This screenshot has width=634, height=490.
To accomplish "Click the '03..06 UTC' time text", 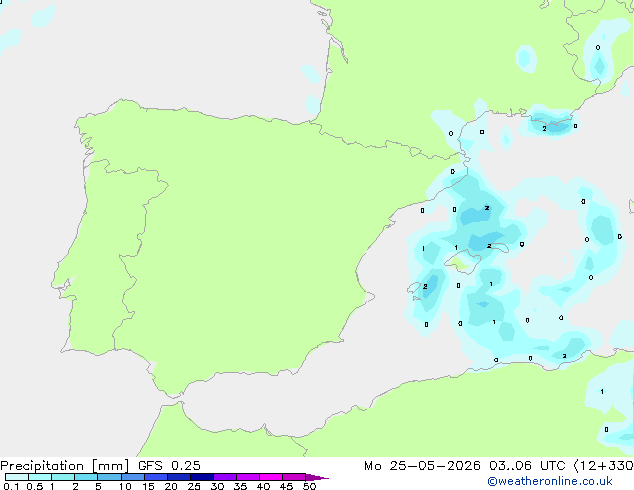I will 527,466.
